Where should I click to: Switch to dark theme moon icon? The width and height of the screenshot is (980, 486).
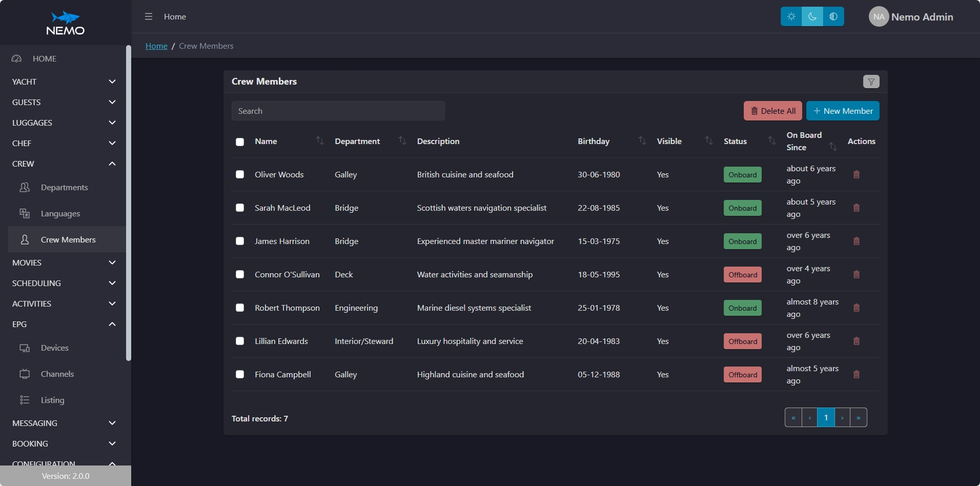coord(812,16)
